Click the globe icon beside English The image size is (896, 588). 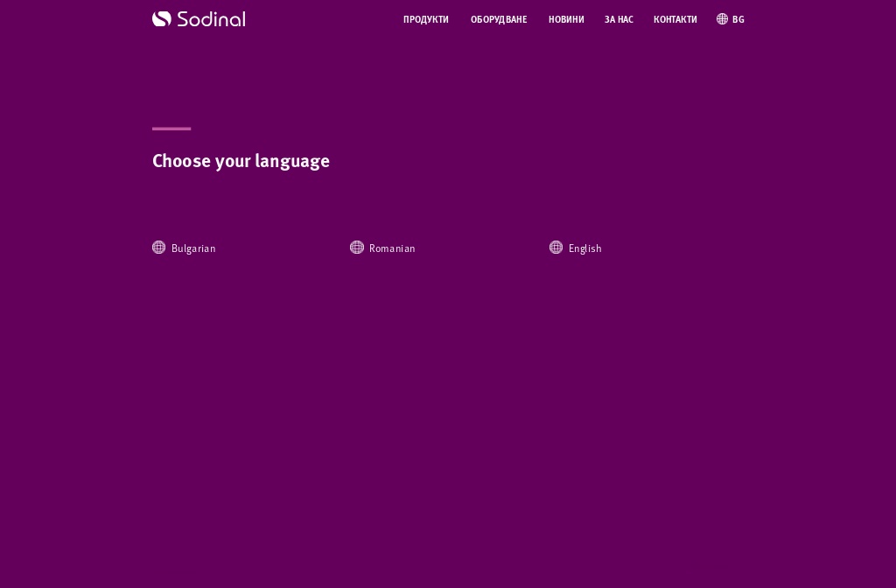click(556, 248)
